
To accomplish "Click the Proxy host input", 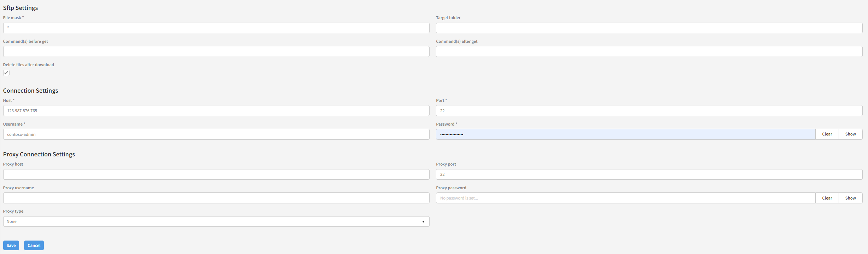I will [216, 174].
